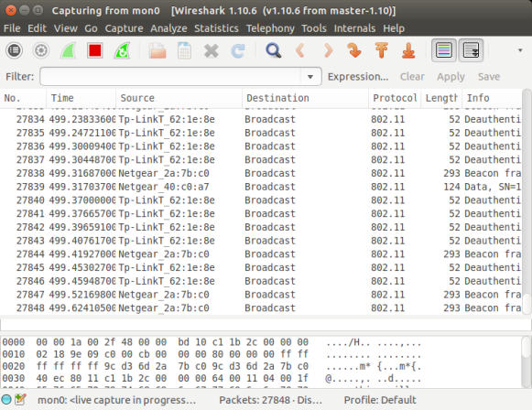532x410 pixels.
Task: Sort by the Info column header
Action: 492,98
